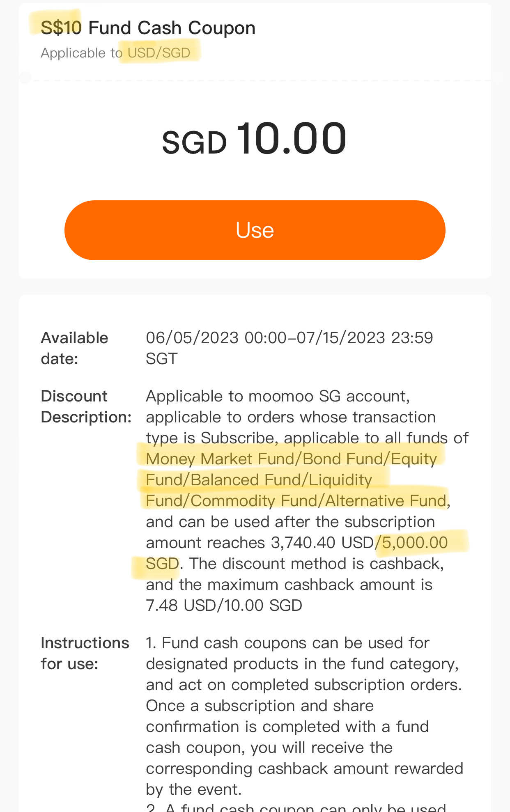Click the large 10.00 coupon amount
This screenshot has width=510, height=812.
[292, 139]
